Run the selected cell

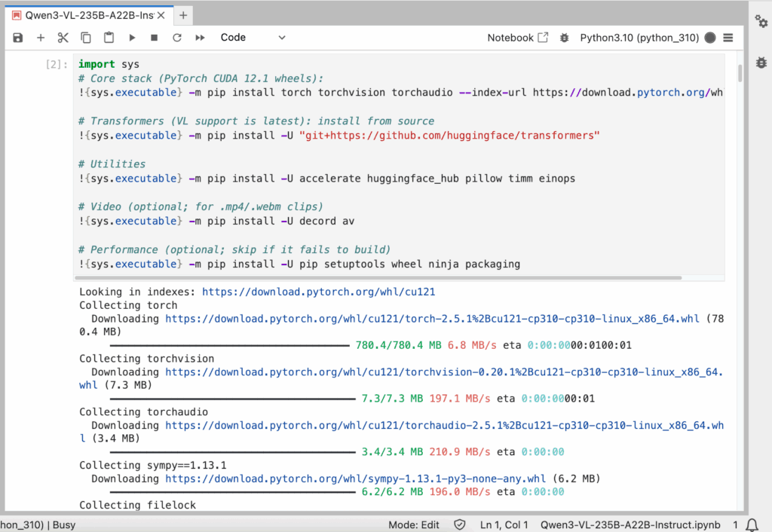coord(132,38)
